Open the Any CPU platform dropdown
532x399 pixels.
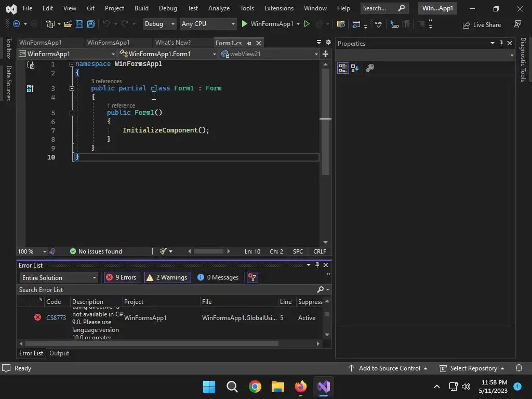pyautogui.click(x=208, y=24)
